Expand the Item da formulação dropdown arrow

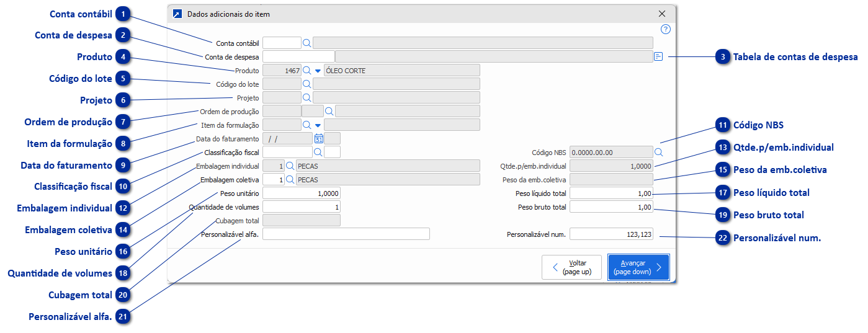click(318, 125)
